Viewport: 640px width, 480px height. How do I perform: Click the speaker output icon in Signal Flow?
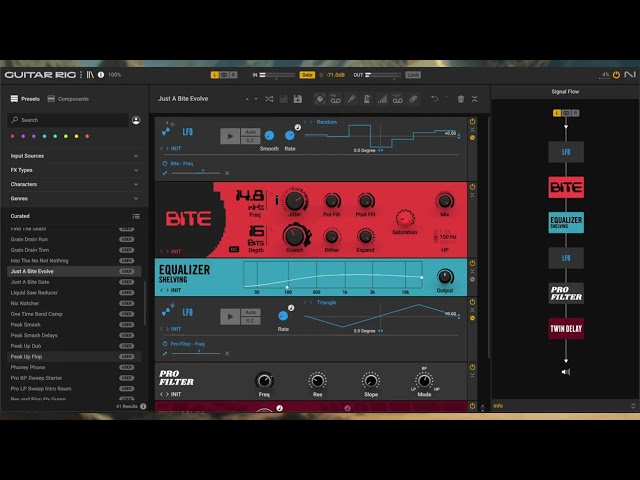pos(566,372)
